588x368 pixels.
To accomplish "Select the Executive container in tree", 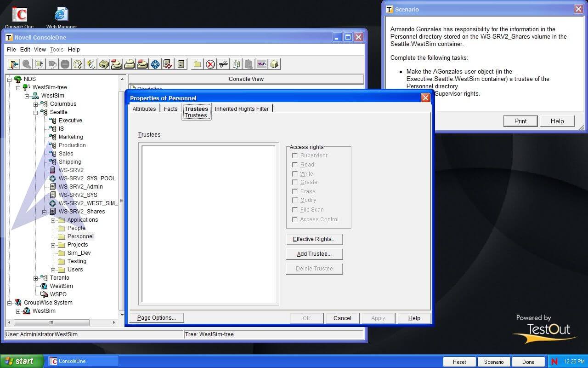I will (70, 121).
